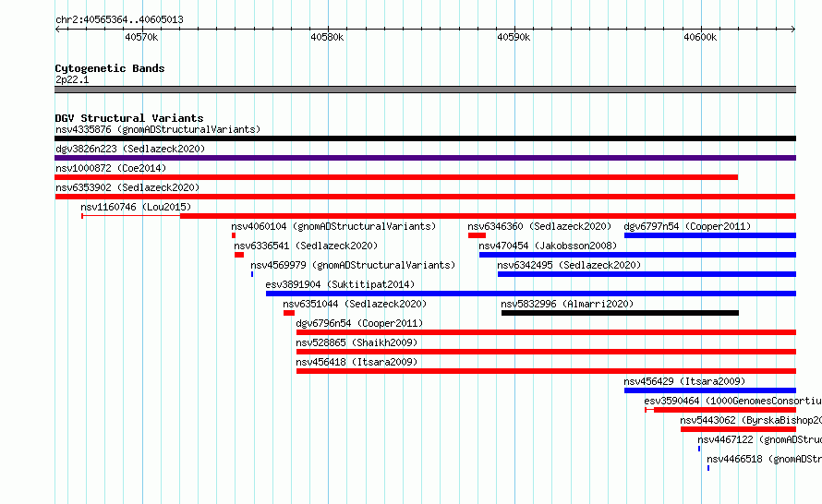The image size is (822, 504).
Task: Click the nsv4569979 gnomADStructuralVariants label
Action: 353,265
